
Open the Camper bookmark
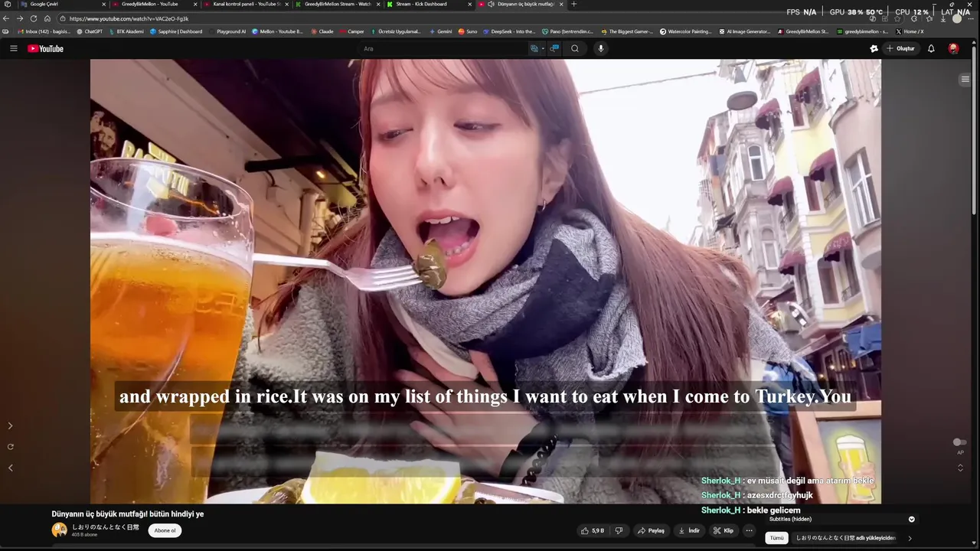[352, 31]
